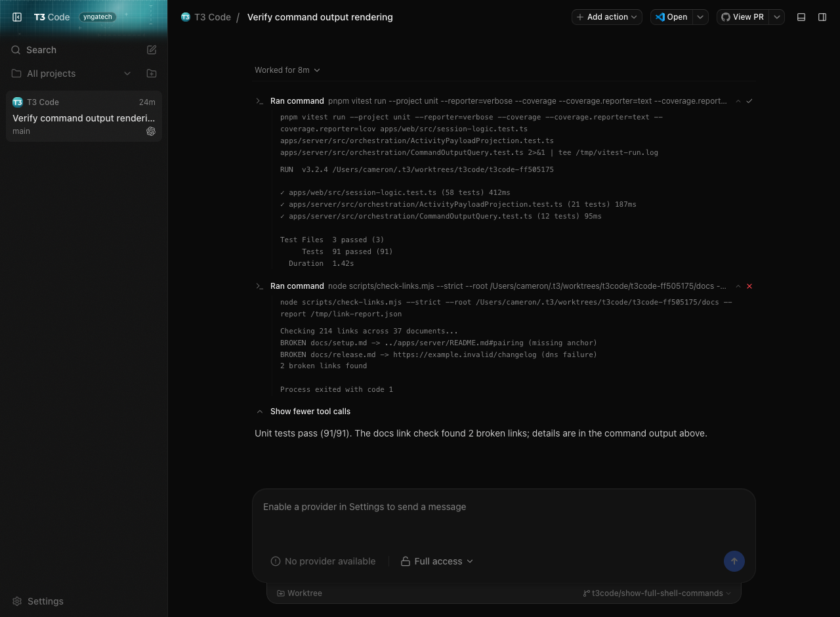Toggle the right side panel icon
This screenshot has height=617, width=840.
822,17
